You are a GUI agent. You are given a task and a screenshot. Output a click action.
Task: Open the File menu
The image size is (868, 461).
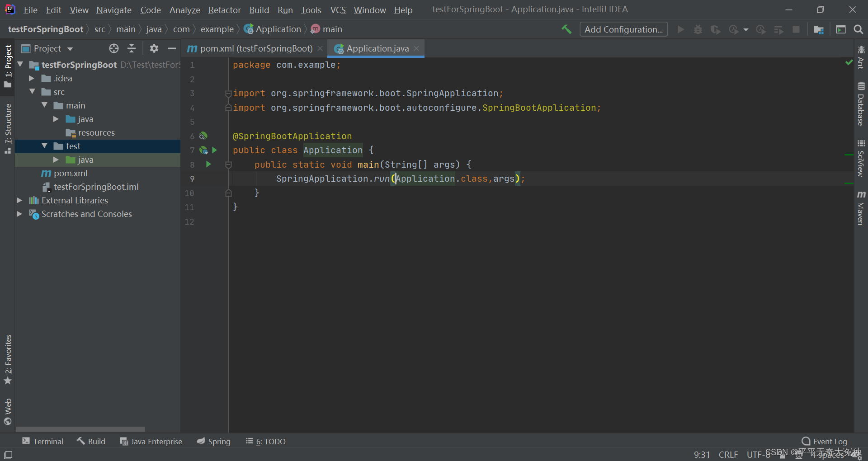(x=30, y=10)
